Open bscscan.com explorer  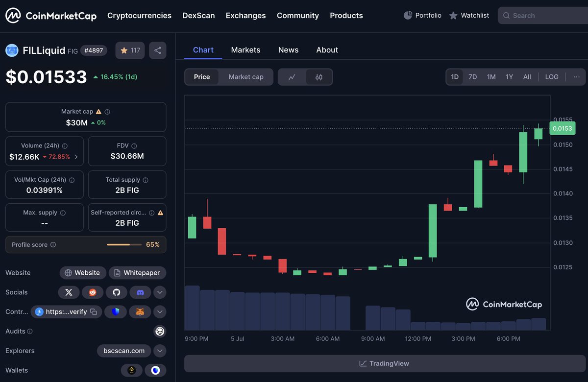[124, 351]
